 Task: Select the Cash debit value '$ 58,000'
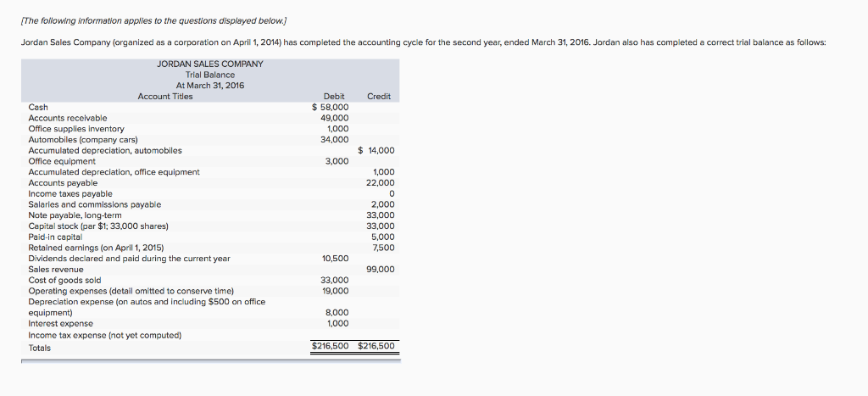coord(331,108)
